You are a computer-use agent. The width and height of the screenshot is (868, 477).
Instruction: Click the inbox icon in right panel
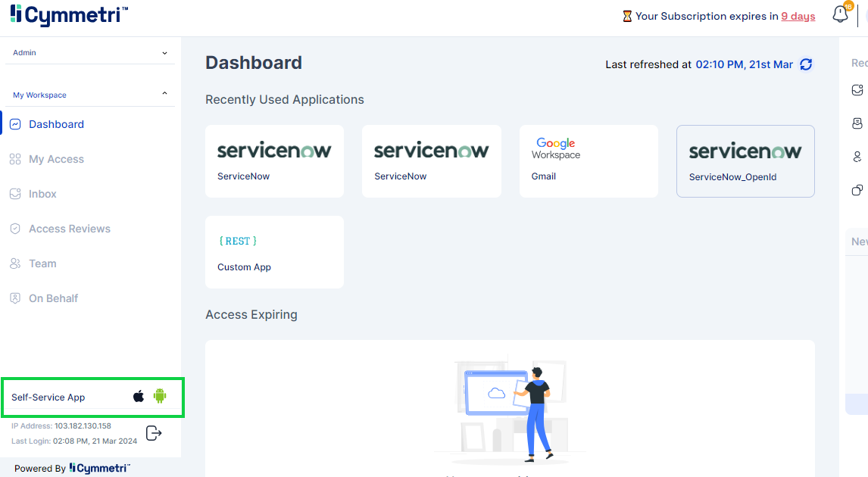(857, 90)
